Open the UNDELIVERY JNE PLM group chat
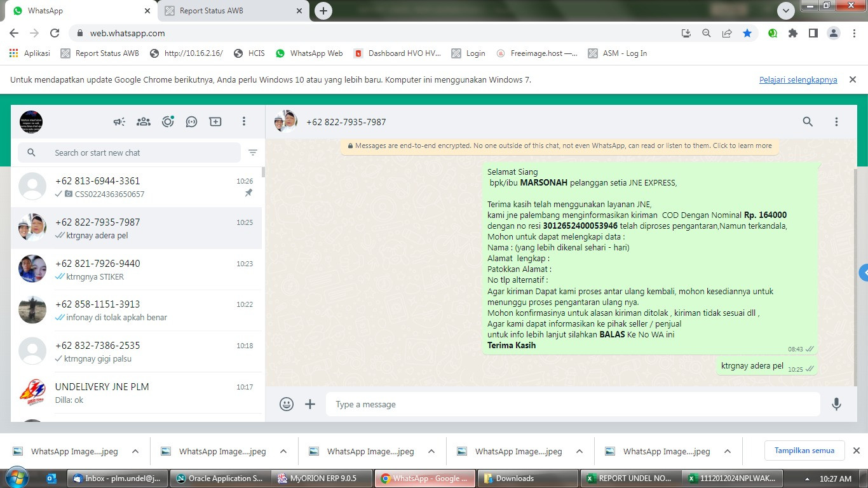 [x=137, y=393]
